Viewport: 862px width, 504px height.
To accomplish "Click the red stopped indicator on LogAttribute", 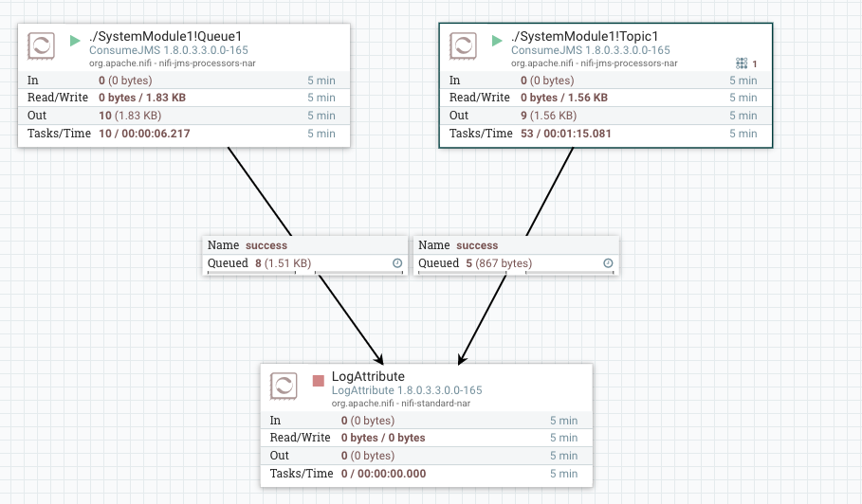I will pos(319,381).
